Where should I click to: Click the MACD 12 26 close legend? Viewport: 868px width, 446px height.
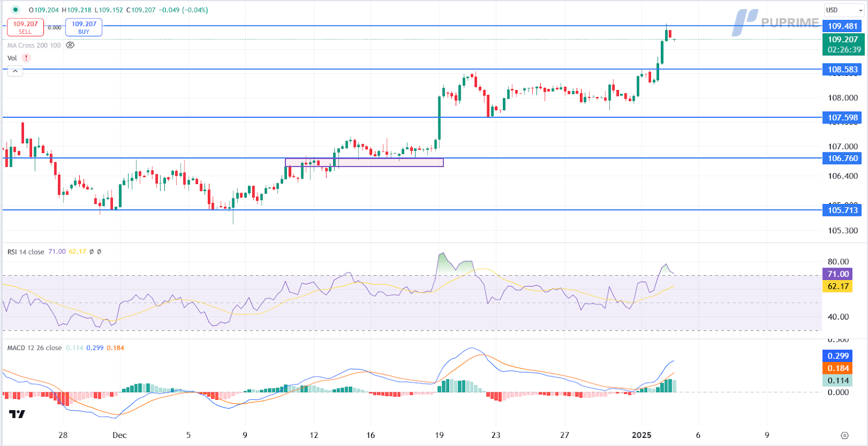click(x=35, y=348)
